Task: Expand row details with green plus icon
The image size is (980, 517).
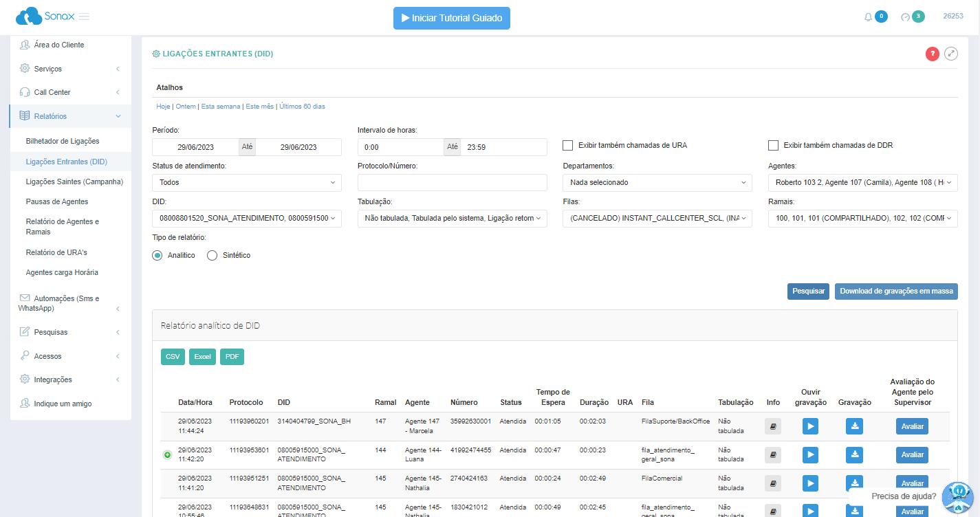Action: (x=166, y=454)
